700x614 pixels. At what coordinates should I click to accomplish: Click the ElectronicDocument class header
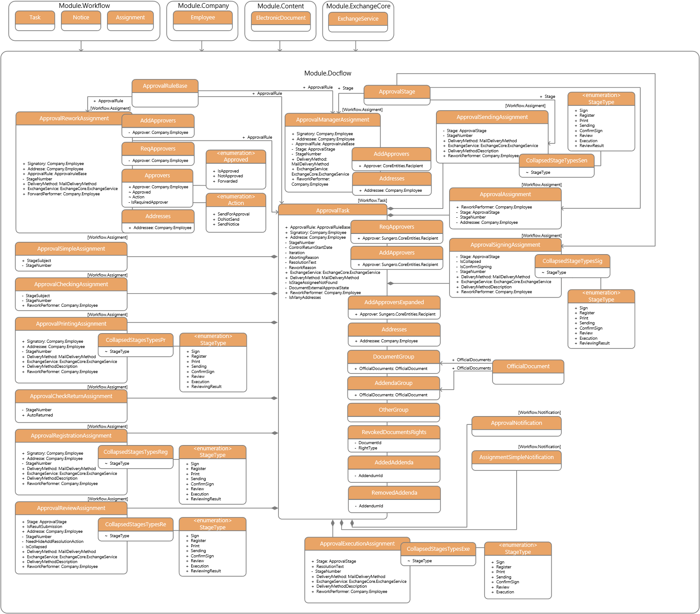tap(281, 18)
